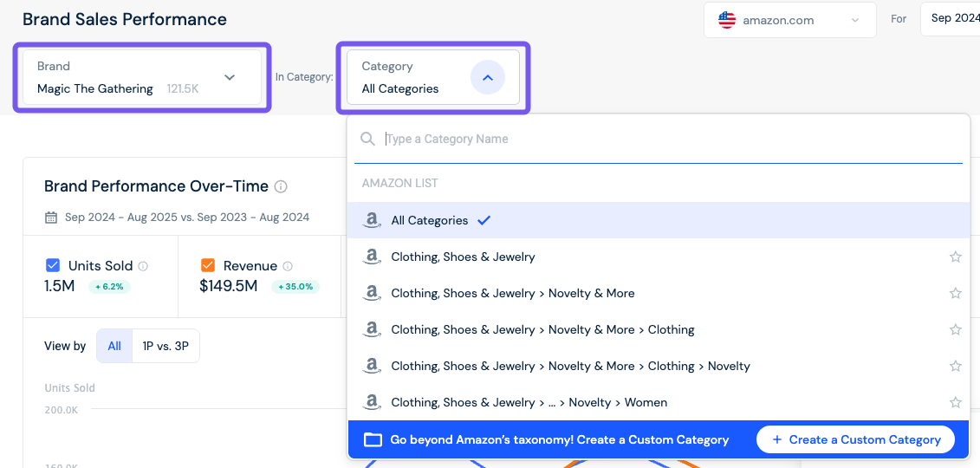The width and height of the screenshot is (980, 468).
Task: Switch view to 1P vs. 3P
Action: pyautogui.click(x=165, y=346)
